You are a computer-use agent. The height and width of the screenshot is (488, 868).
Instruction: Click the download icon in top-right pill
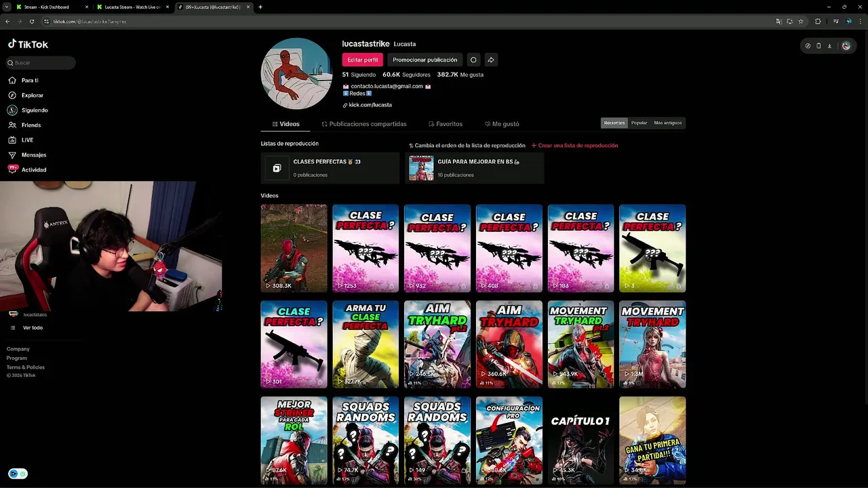(x=829, y=46)
